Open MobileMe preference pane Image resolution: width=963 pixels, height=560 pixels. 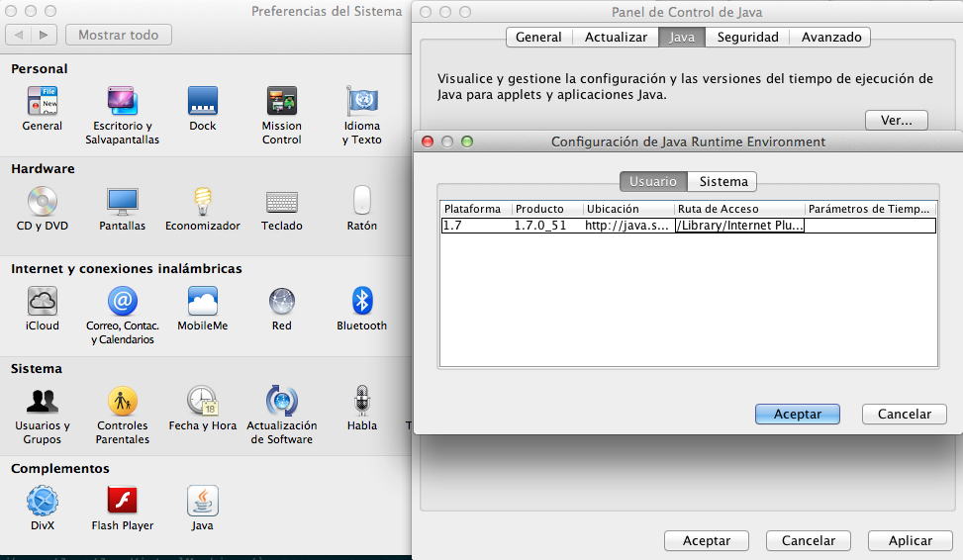point(203,301)
